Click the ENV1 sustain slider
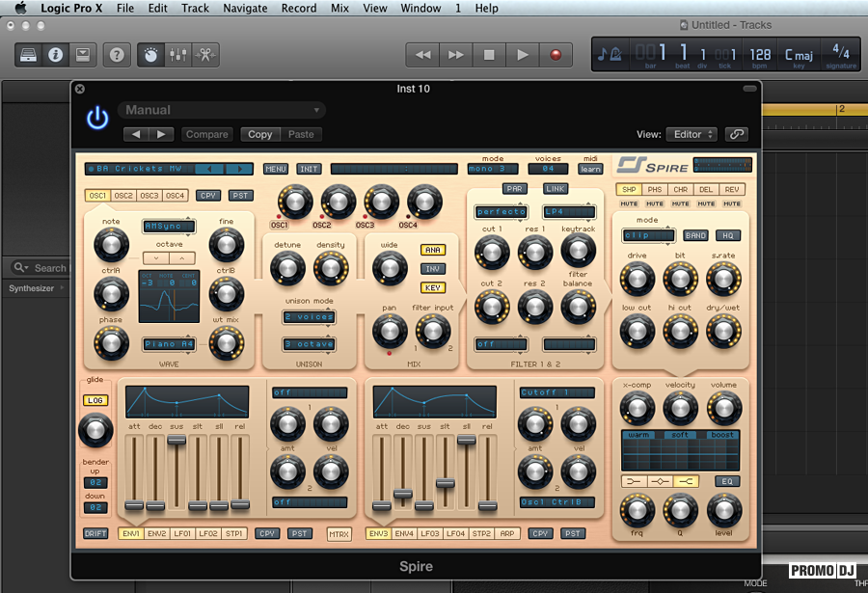The height and width of the screenshot is (593, 868). pyautogui.click(x=176, y=440)
